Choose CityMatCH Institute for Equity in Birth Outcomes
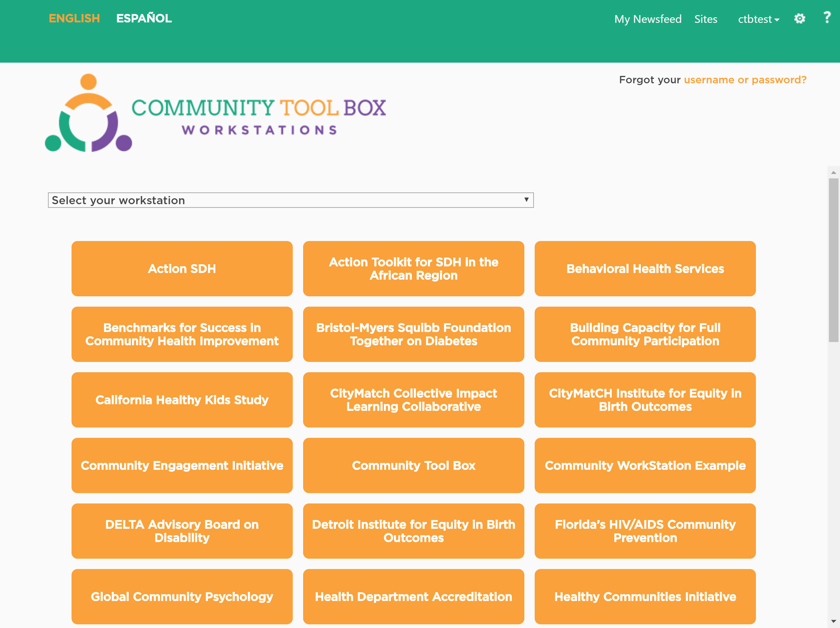840x628 pixels. (x=645, y=400)
